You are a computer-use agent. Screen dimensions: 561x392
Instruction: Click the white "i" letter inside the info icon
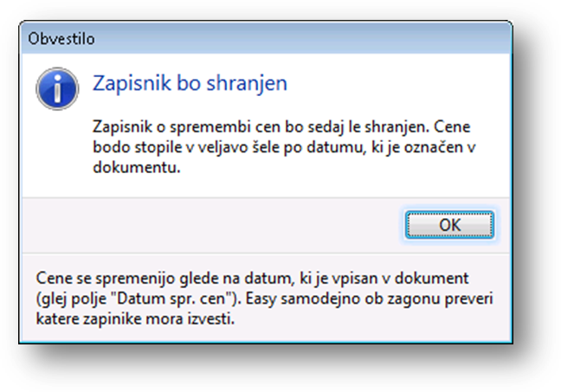point(57,88)
